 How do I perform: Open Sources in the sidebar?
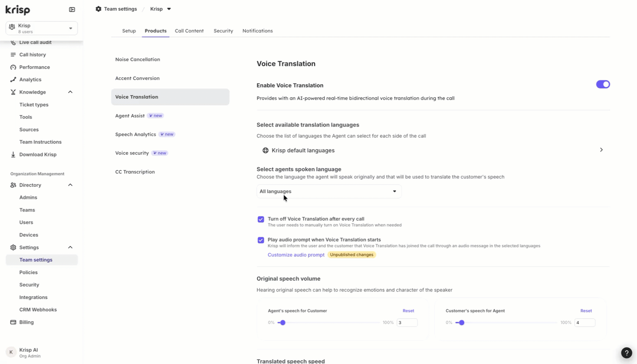29,130
